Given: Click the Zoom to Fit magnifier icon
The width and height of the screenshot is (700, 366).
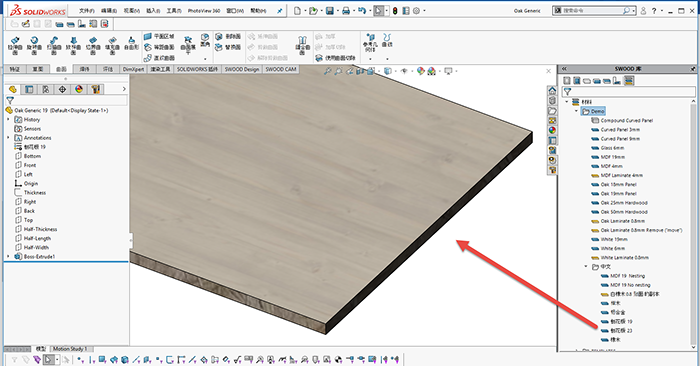Looking at the screenshot, I should pos(328,71).
